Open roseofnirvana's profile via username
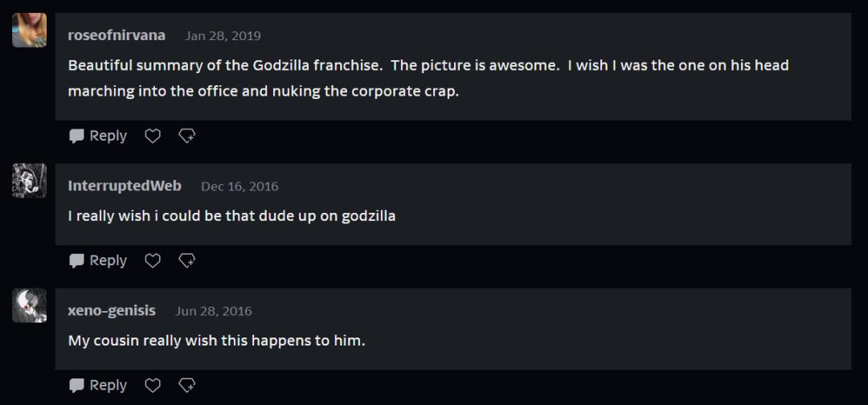The height and width of the screenshot is (405, 868). [x=117, y=35]
